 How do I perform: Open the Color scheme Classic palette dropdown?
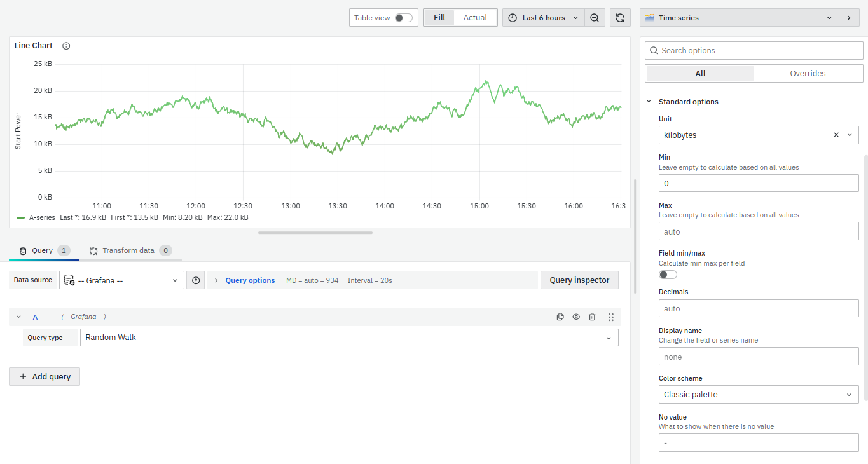pyautogui.click(x=758, y=395)
